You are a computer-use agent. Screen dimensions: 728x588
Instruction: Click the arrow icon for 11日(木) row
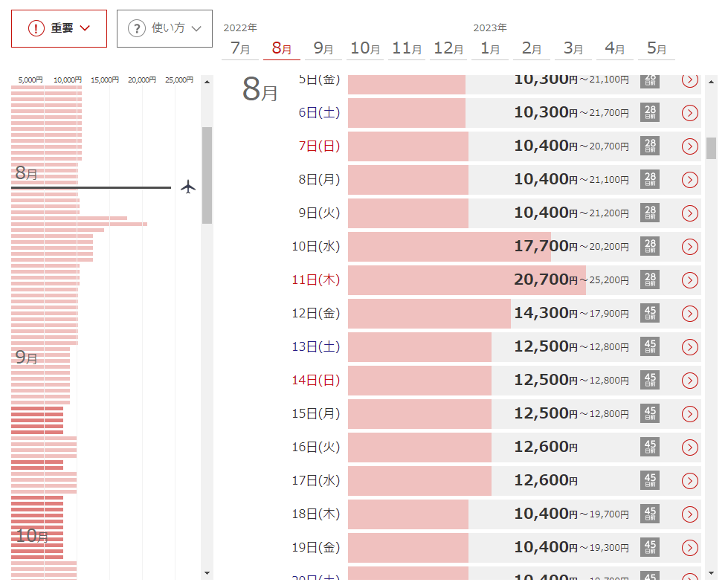689,280
